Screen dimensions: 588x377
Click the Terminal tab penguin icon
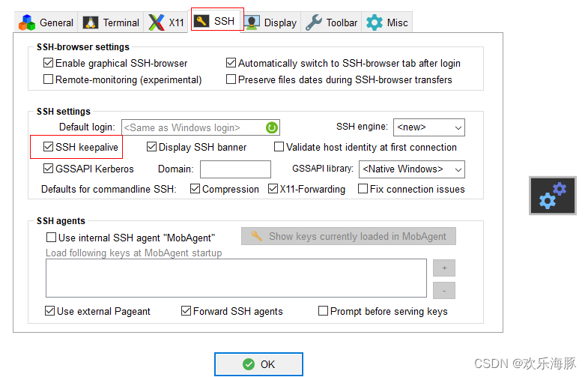click(91, 22)
